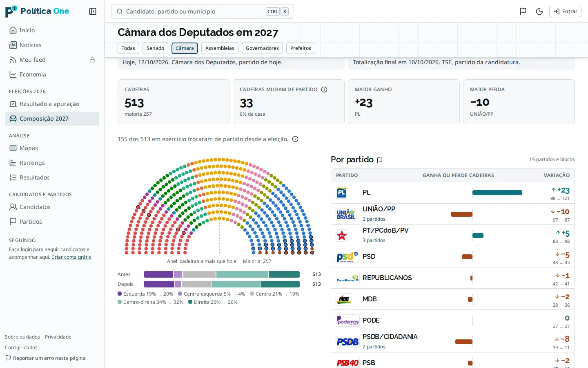
Task: Open Sobre os dados link
Action: tap(22, 337)
